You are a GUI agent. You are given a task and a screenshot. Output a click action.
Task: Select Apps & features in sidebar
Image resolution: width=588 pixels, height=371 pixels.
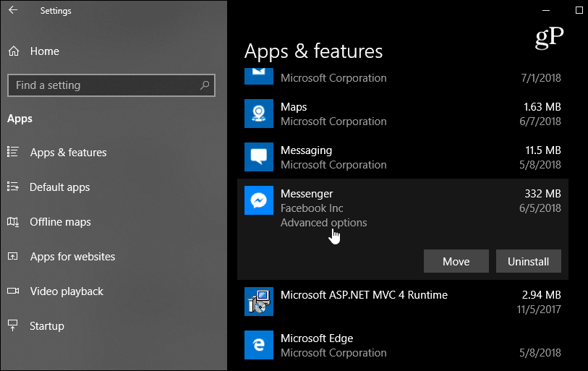pyautogui.click(x=68, y=153)
